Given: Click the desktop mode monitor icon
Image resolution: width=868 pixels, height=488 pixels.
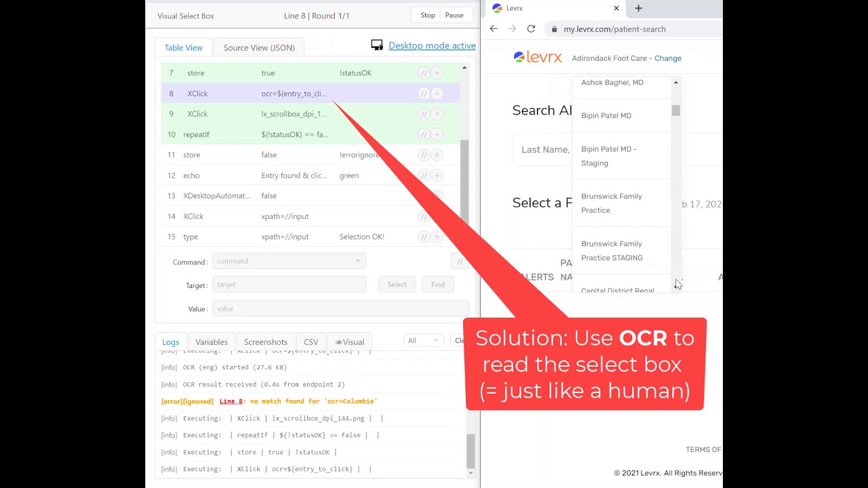Looking at the screenshot, I should click(377, 45).
